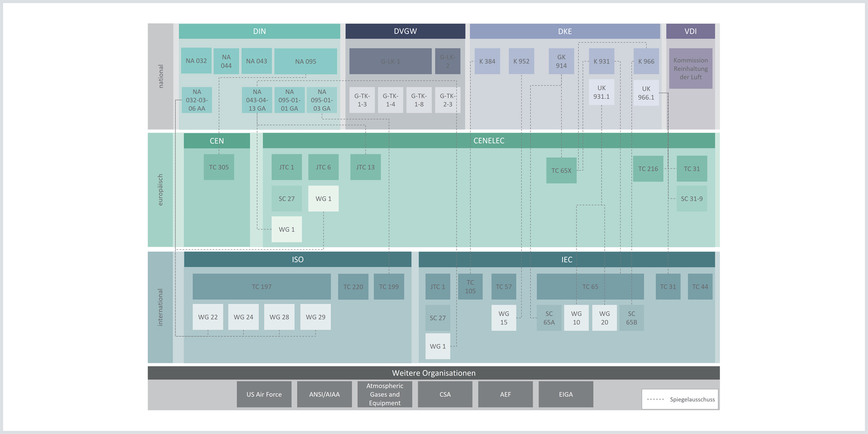Select the TC 216 box
This screenshot has height=434, width=868.
coord(648,169)
